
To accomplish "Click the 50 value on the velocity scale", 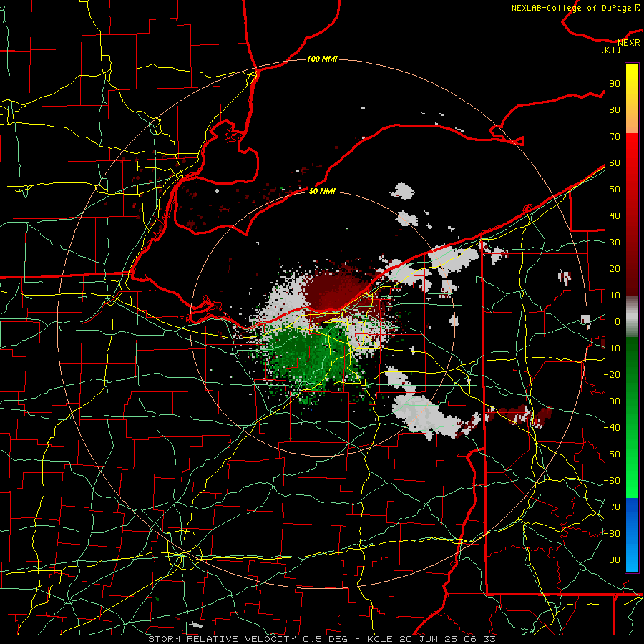I will click(615, 190).
